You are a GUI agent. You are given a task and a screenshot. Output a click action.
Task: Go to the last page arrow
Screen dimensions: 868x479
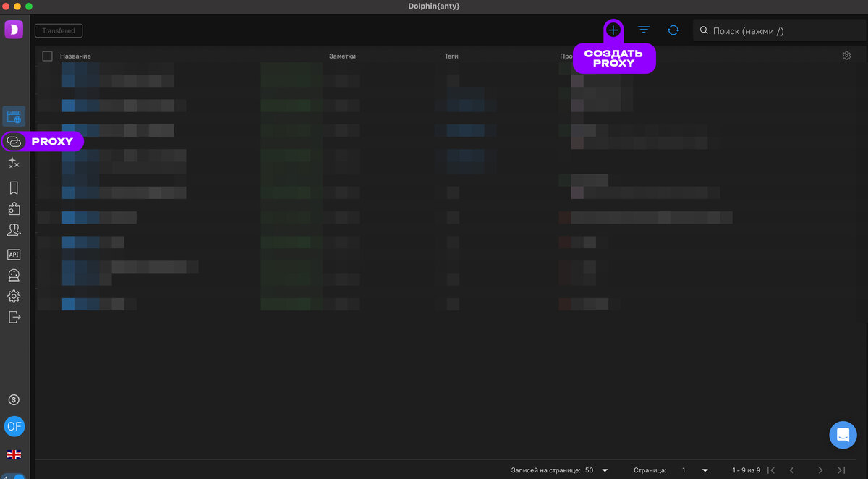[841, 470]
